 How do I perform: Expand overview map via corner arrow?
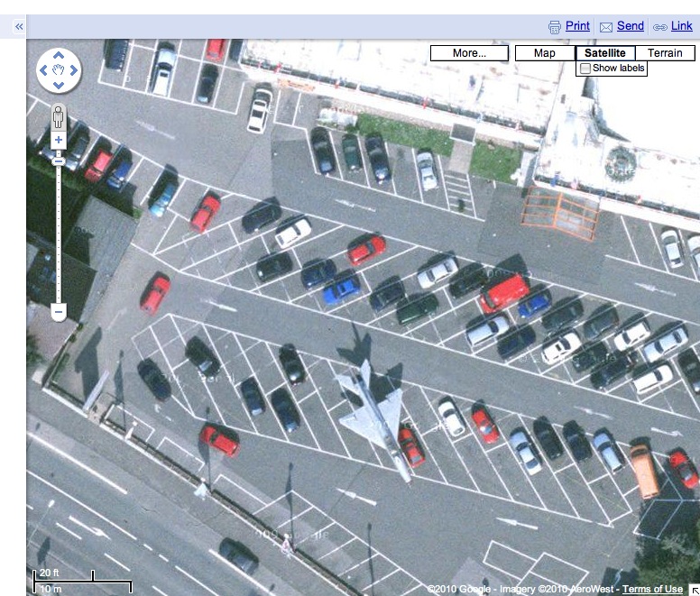point(693,589)
